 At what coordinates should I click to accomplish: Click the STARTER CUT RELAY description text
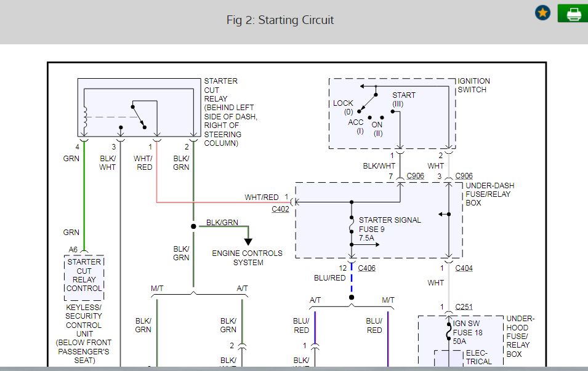pyautogui.click(x=231, y=112)
